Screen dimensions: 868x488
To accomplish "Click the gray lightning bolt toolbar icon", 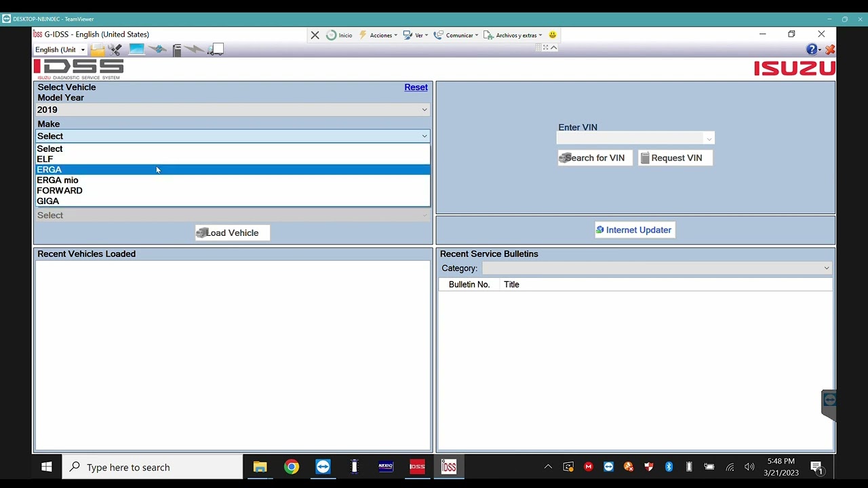I will click(194, 49).
